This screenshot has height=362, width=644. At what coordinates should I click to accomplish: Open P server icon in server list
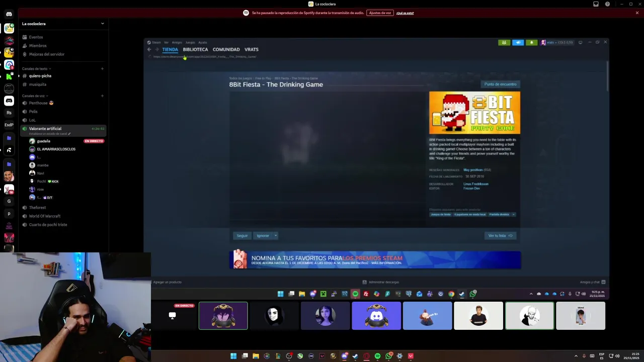point(9,214)
